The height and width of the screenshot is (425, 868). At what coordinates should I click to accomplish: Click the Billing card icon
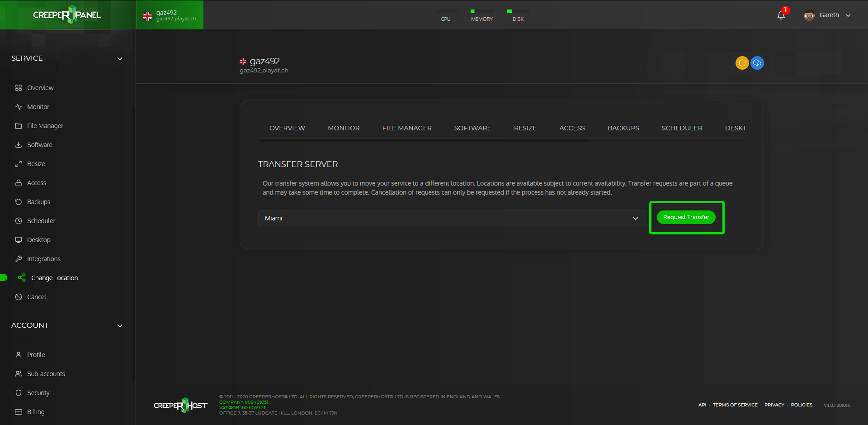pos(19,412)
